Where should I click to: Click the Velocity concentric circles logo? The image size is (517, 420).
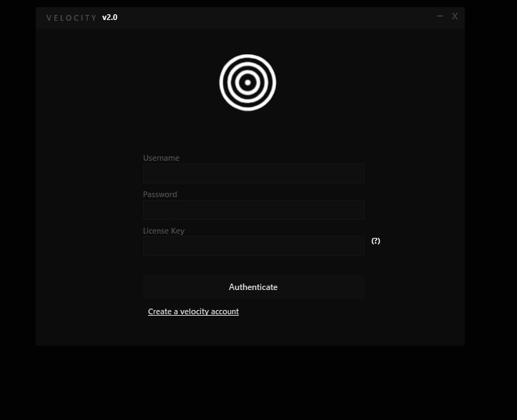pyautogui.click(x=247, y=82)
